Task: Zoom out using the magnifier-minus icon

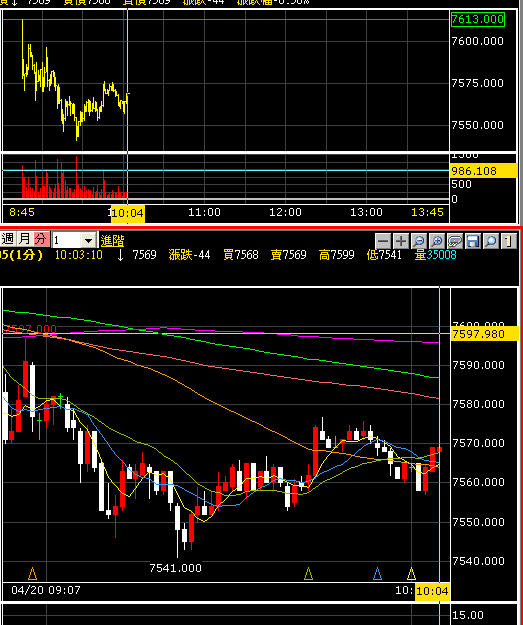Action: click(419, 241)
